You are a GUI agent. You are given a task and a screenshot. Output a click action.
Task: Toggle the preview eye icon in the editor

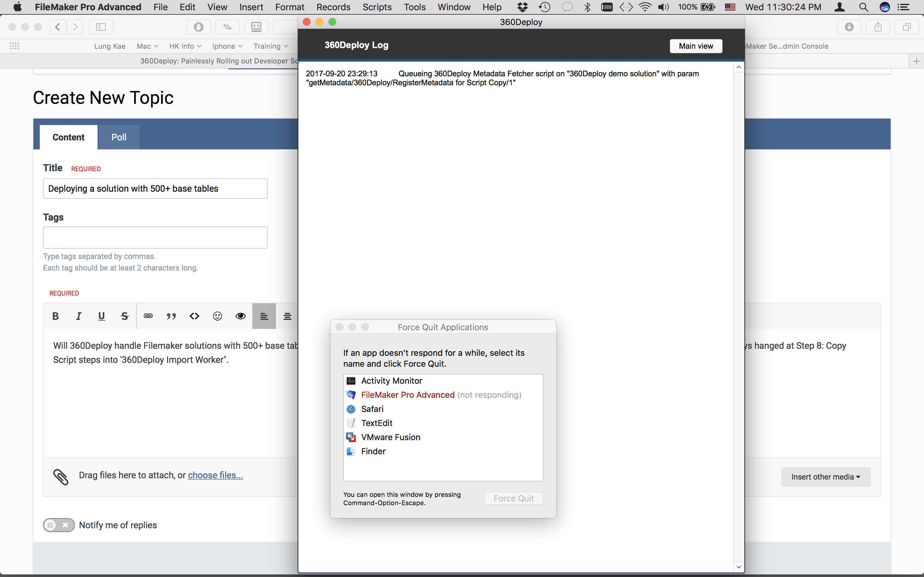click(x=241, y=316)
